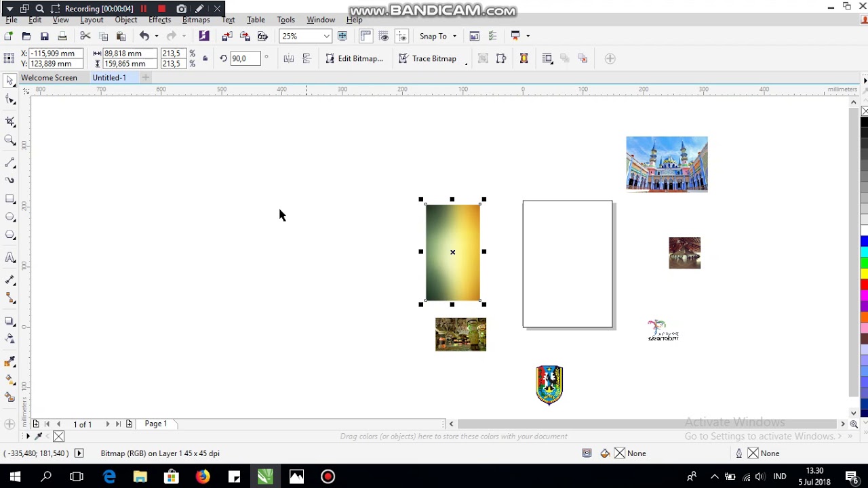Click the Mirror vertically icon
868x488 pixels.
[307, 58]
